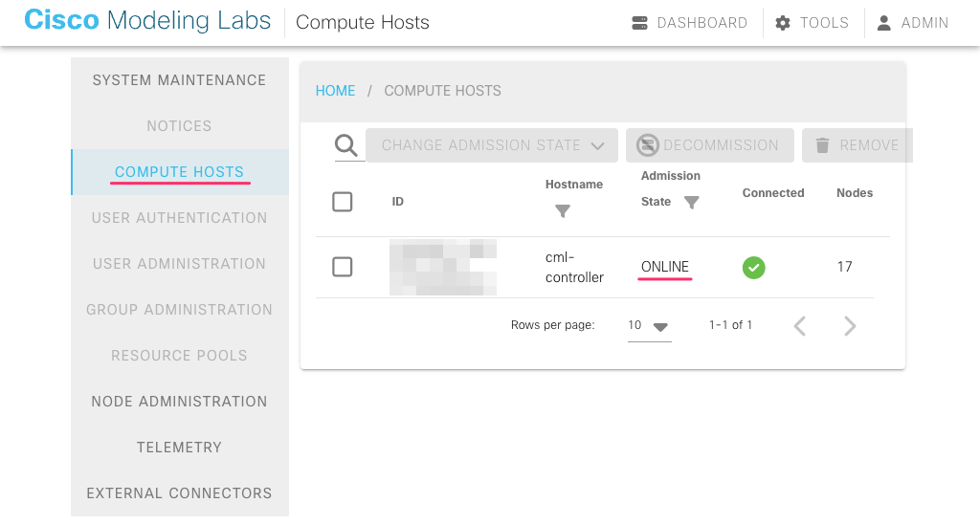Open External Connectors in sidebar
980x525 pixels.
pyautogui.click(x=179, y=493)
